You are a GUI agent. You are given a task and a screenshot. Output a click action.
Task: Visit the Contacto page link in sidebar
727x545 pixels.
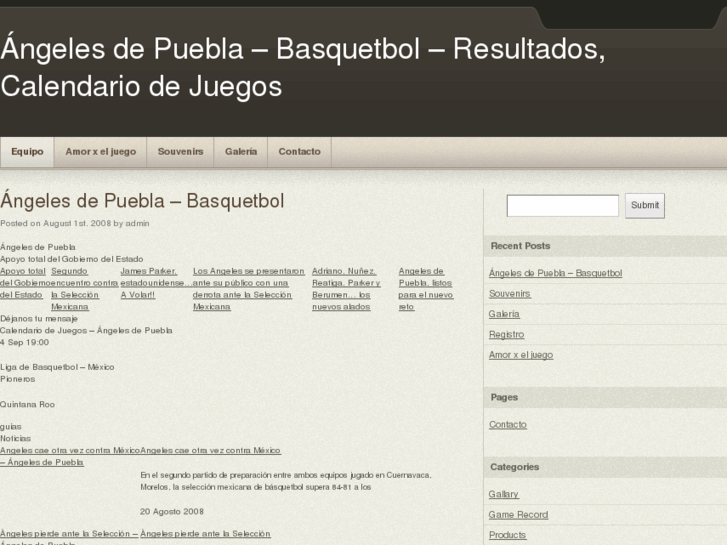click(508, 424)
